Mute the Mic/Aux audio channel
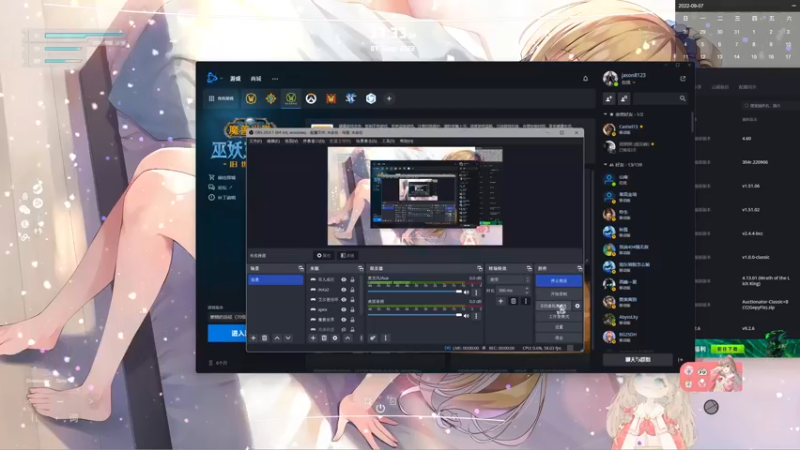Viewport: 800px width, 450px height. click(x=466, y=292)
